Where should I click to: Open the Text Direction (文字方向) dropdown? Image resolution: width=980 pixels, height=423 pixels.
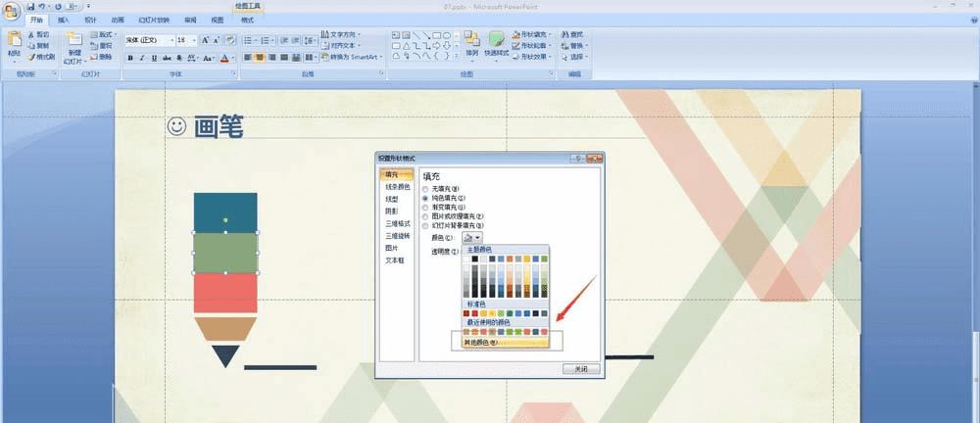click(341, 34)
